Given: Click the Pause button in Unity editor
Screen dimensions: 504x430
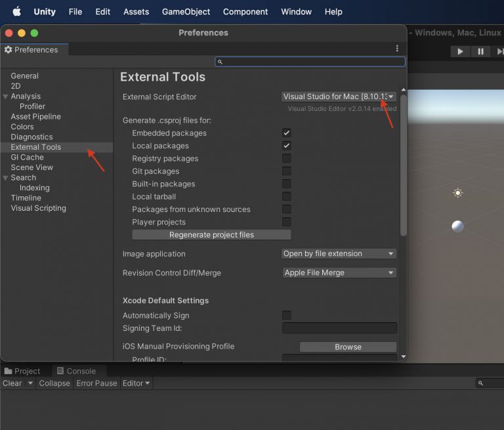Looking at the screenshot, I should [480, 51].
